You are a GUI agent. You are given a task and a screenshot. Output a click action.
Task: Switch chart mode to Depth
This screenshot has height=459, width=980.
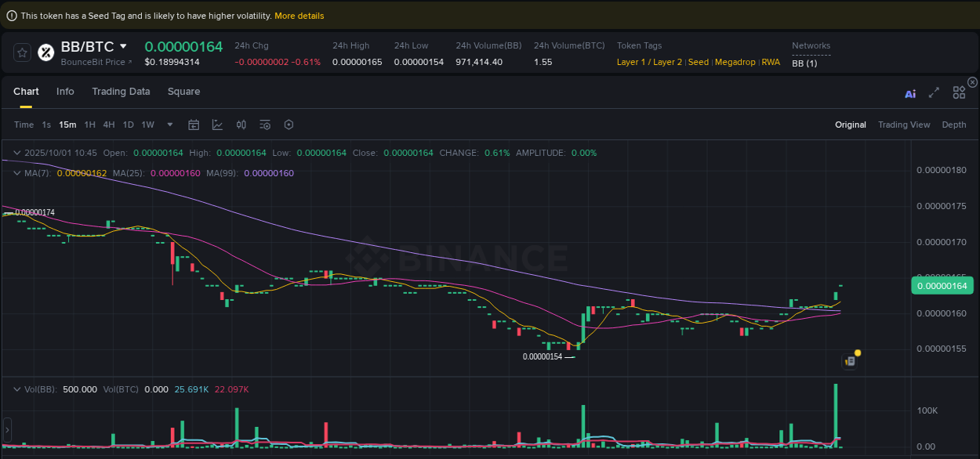pos(953,124)
